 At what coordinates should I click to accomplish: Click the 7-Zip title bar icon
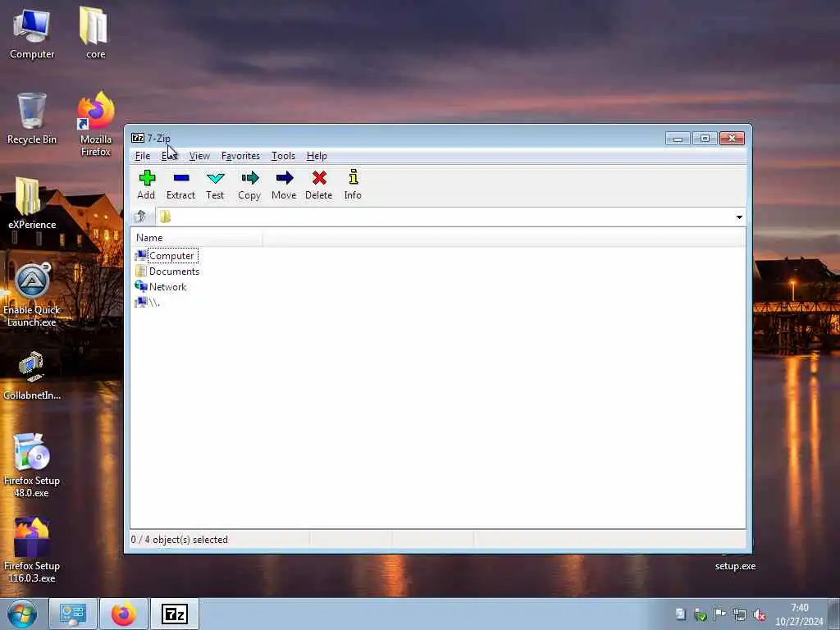click(138, 138)
